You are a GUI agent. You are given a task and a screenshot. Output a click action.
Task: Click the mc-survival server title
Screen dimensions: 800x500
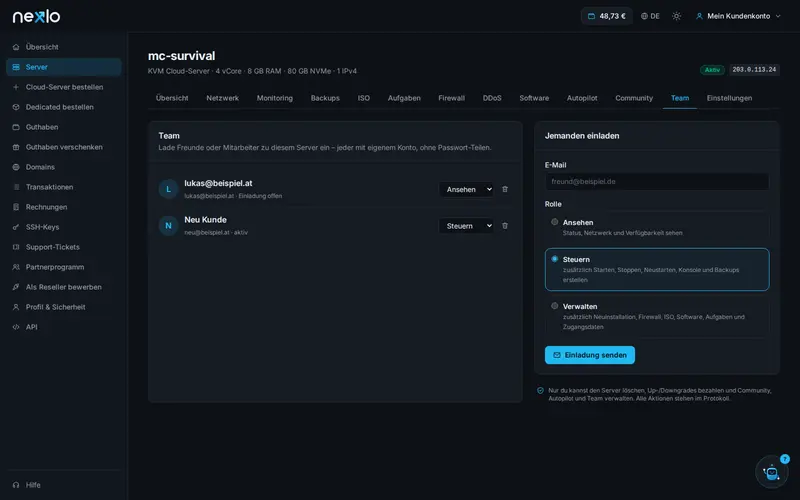tap(182, 56)
